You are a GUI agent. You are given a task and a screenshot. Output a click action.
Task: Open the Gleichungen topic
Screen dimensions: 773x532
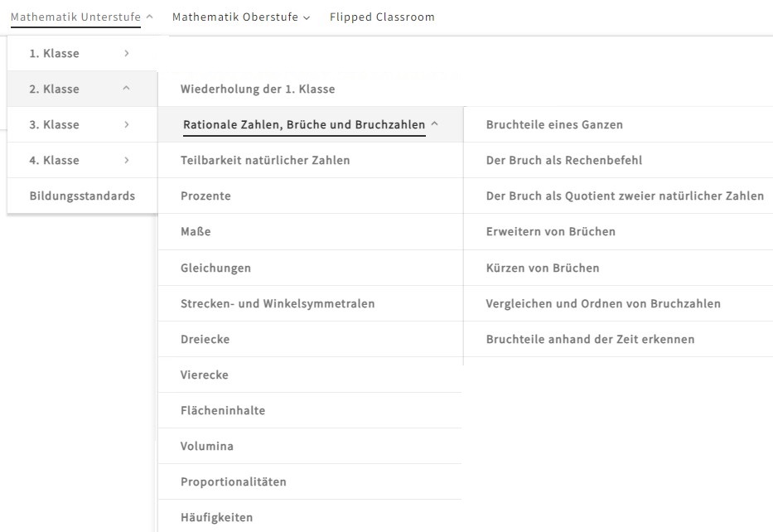[215, 268]
